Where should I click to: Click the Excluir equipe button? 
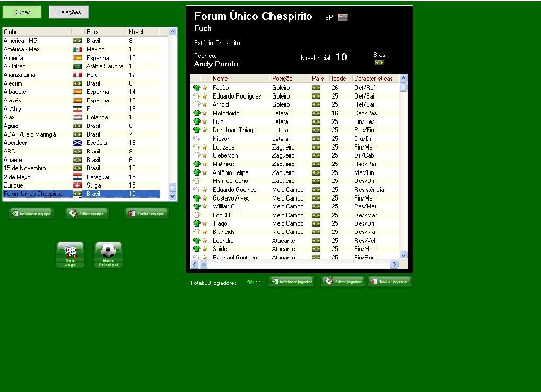146,213
